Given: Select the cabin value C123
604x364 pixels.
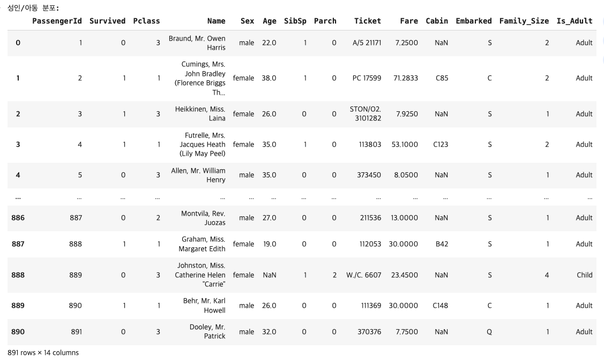Looking at the screenshot, I should pos(441,145).
